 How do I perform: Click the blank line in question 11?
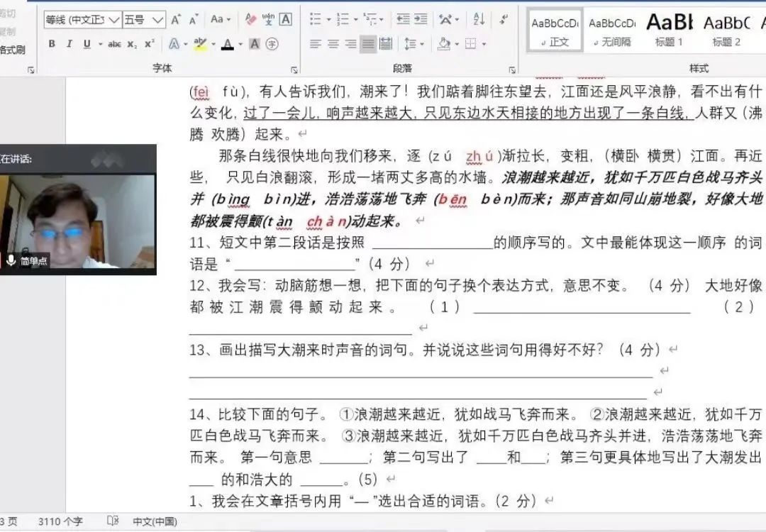coord(433,243)
